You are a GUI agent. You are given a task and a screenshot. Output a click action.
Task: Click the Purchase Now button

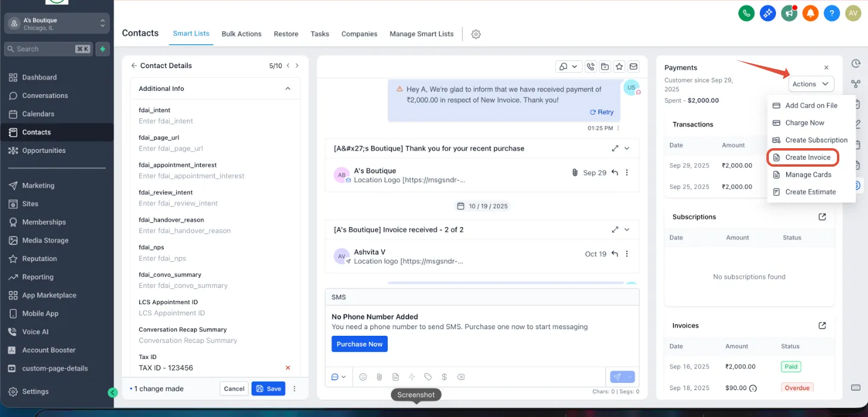click(x=360, y=344)
